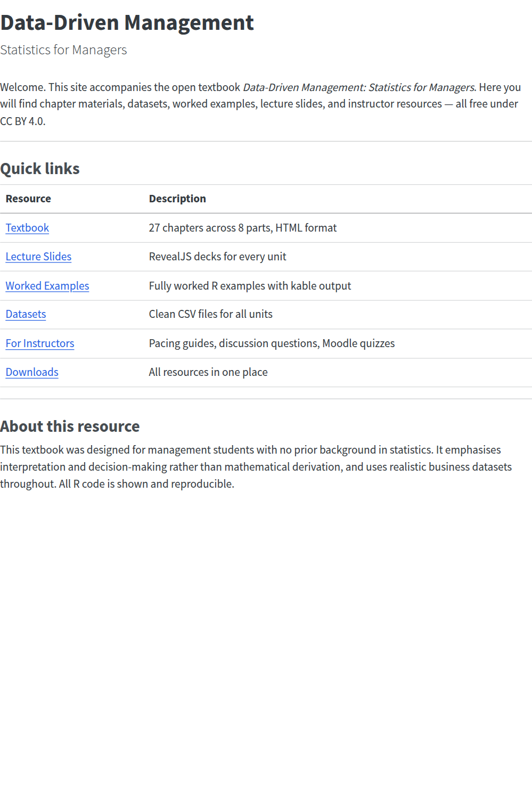This screenshot has height=788, width=532.
Task: Click the Description column header
Action: (x=177, y=198)
